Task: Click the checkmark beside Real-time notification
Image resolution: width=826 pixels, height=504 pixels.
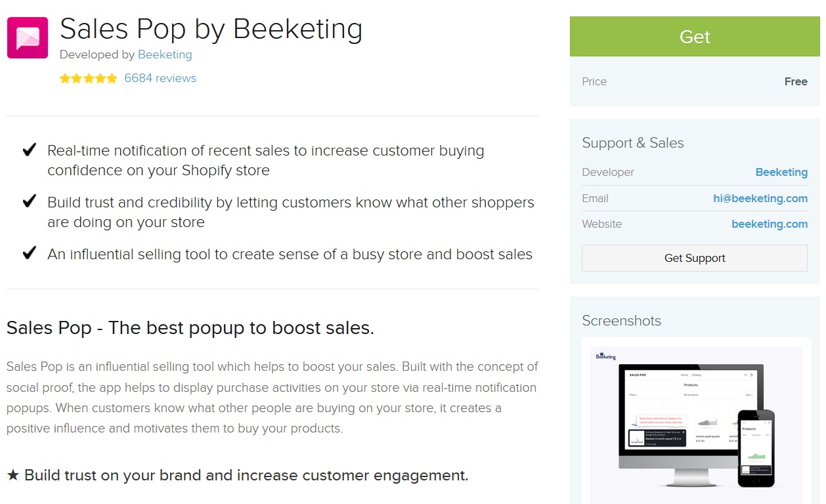Action: [29, 150]
